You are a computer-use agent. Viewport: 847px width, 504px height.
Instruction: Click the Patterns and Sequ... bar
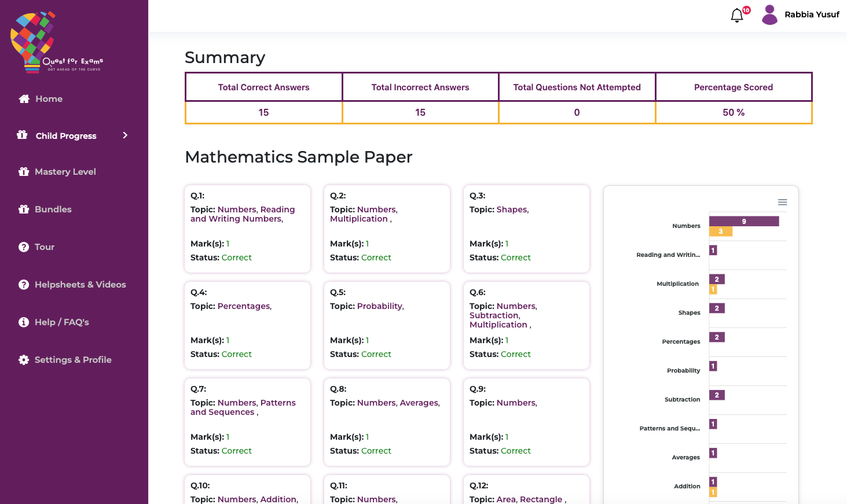click(713, 424)
